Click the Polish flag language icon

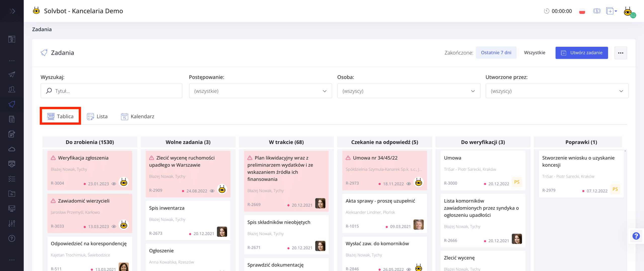tap(582, 11)
